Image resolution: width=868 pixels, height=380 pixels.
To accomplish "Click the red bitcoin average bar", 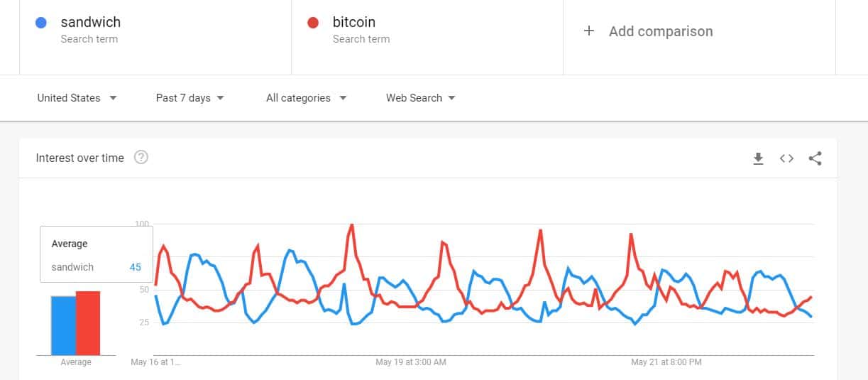I will click(88, 323).
